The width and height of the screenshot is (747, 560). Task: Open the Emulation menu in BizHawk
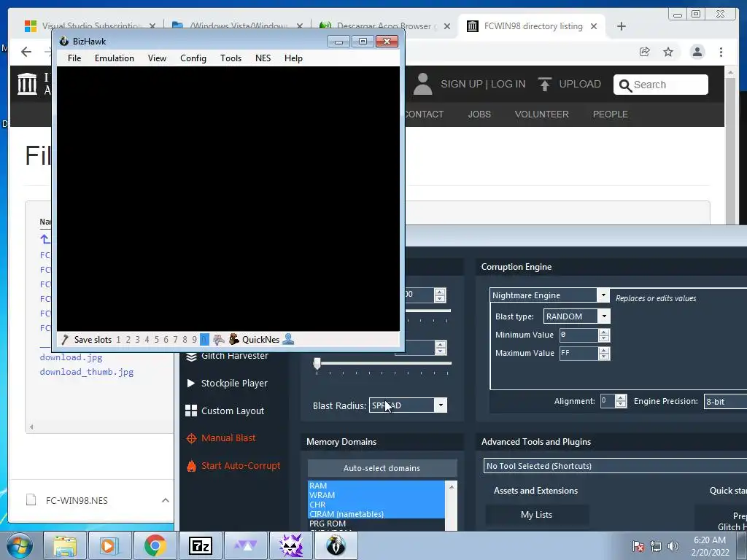pyautogui.click(x=115, y=58)
